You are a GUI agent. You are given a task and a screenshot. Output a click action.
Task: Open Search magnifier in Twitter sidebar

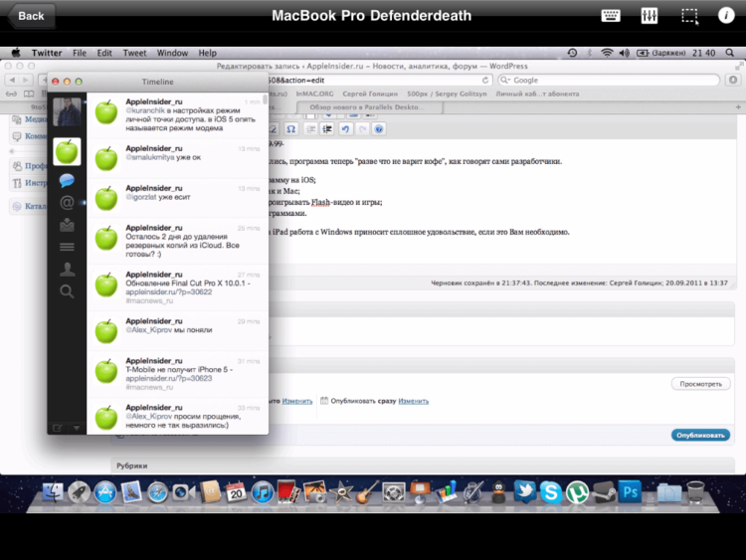67,291
